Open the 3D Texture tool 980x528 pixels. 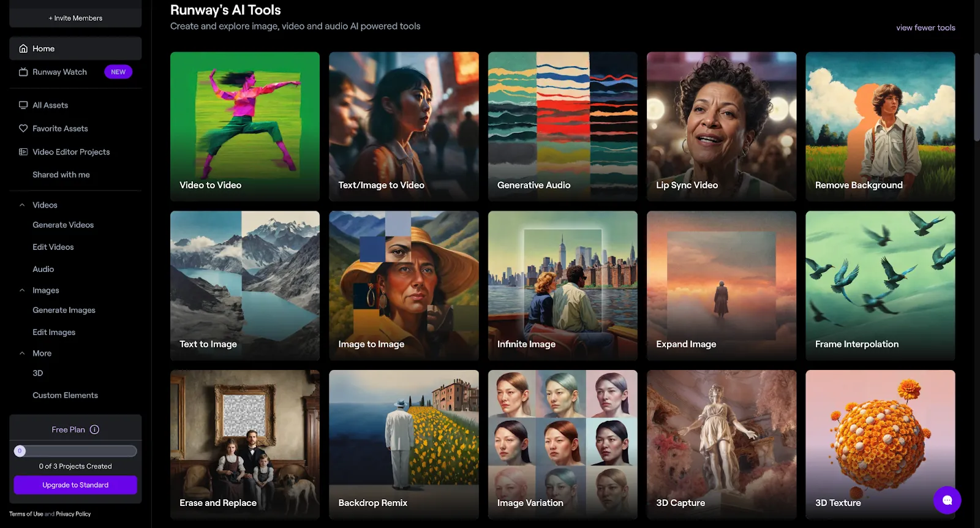click(880, 444)
